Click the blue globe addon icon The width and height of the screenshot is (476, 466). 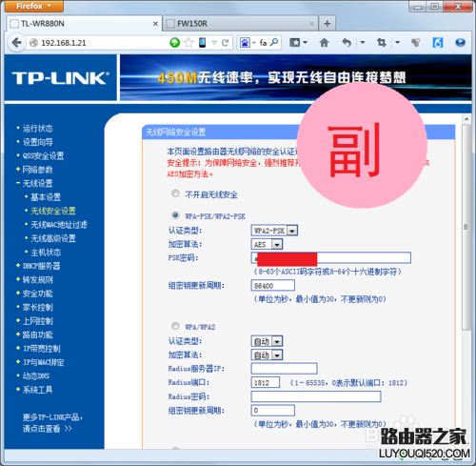pos(460,43)
